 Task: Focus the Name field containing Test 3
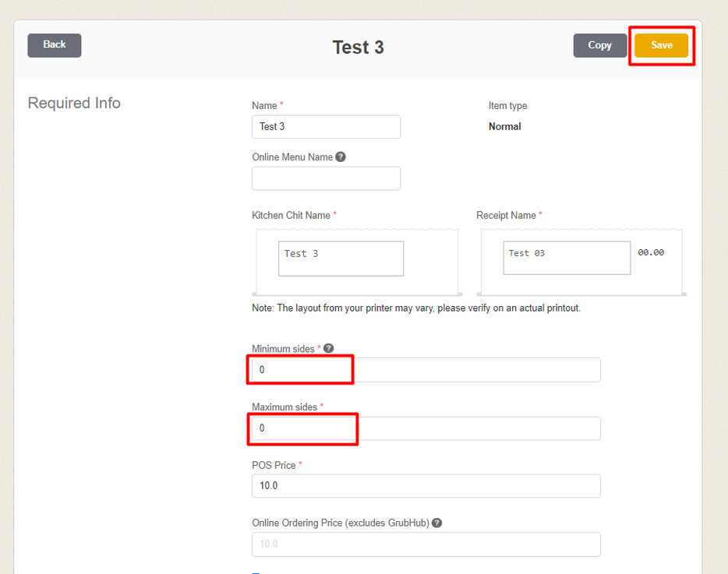pyautogui.click(x=326, y=127)
